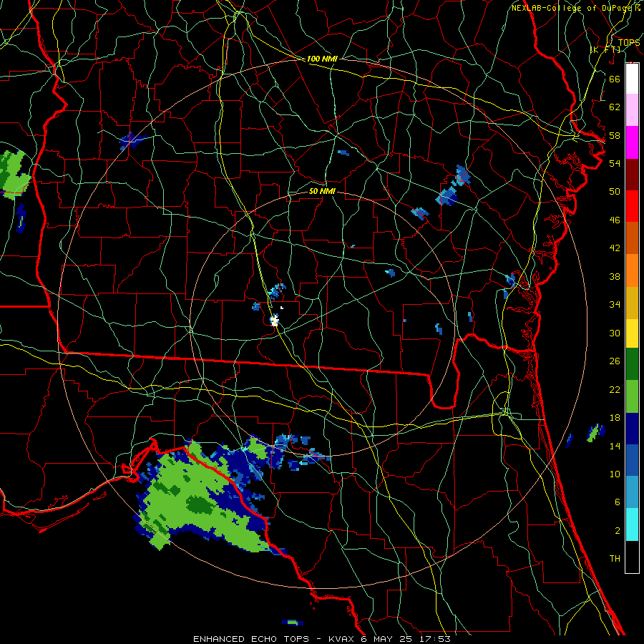This screenshot has width=644, height=644.
Task: Click the "18" legend value
Action: coord(615,418)
